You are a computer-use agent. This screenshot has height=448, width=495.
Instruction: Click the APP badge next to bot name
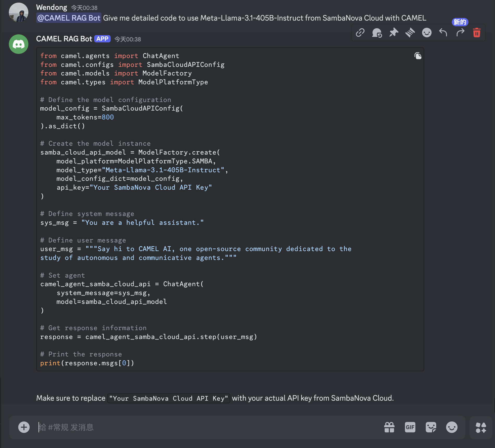click(x=102, y=39)
